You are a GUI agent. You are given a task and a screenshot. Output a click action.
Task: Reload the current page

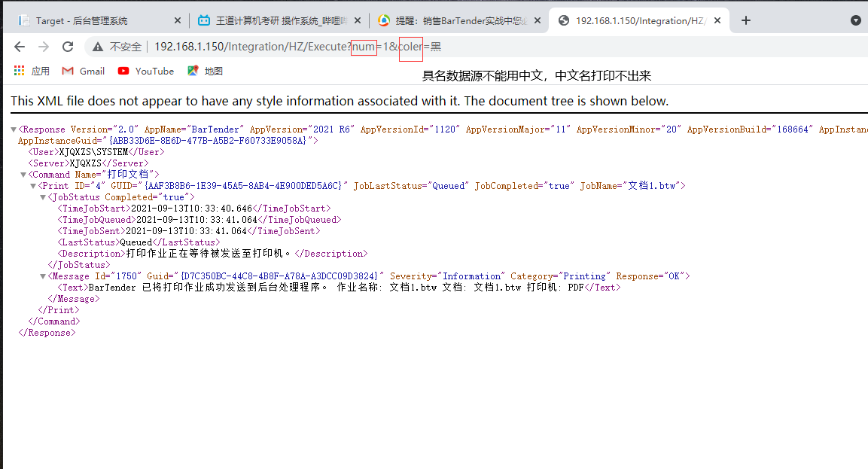68,47
